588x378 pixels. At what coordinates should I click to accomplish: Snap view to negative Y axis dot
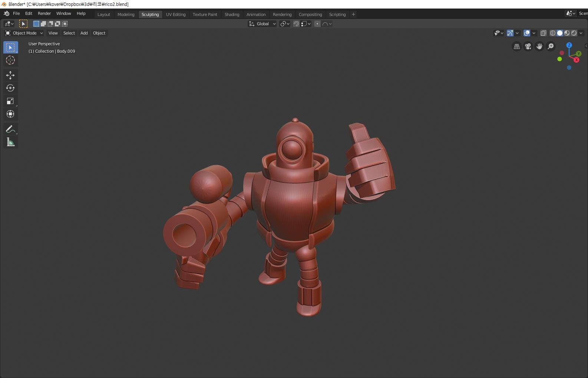(x=559, y=59)
